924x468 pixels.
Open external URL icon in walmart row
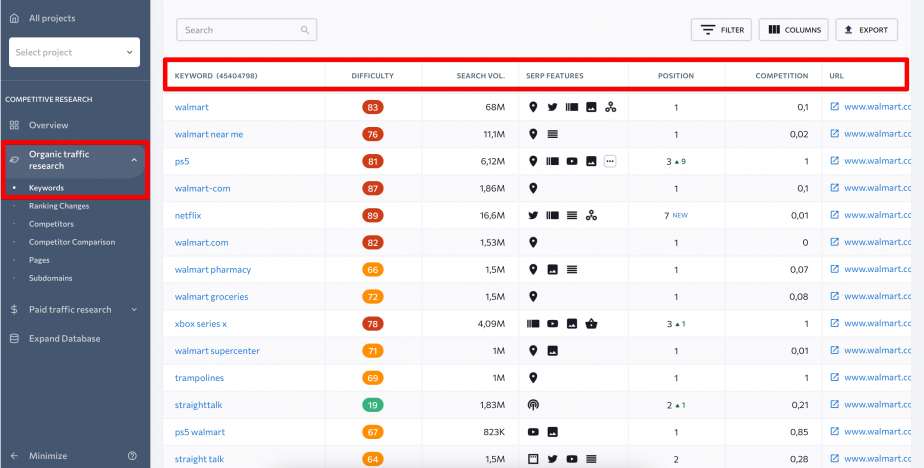point(834,107)
